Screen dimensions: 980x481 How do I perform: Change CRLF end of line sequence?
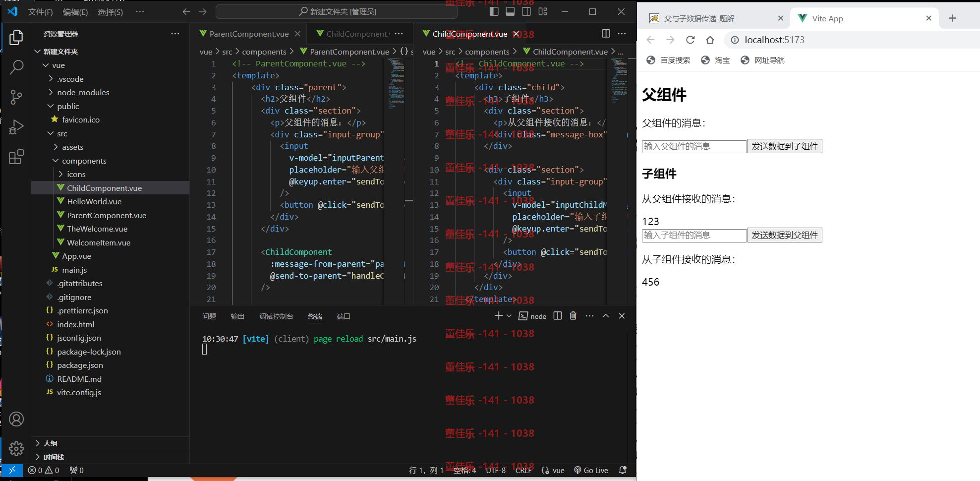[523, 470]
